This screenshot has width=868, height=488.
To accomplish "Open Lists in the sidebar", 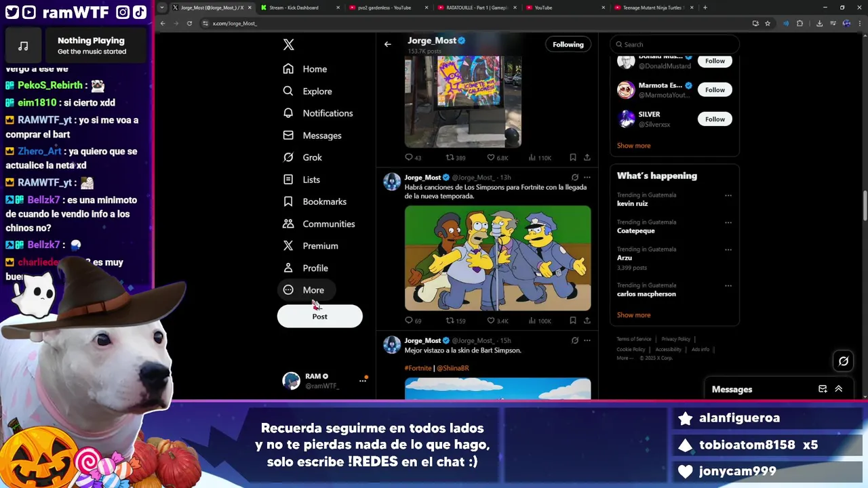I will [301, 180].
